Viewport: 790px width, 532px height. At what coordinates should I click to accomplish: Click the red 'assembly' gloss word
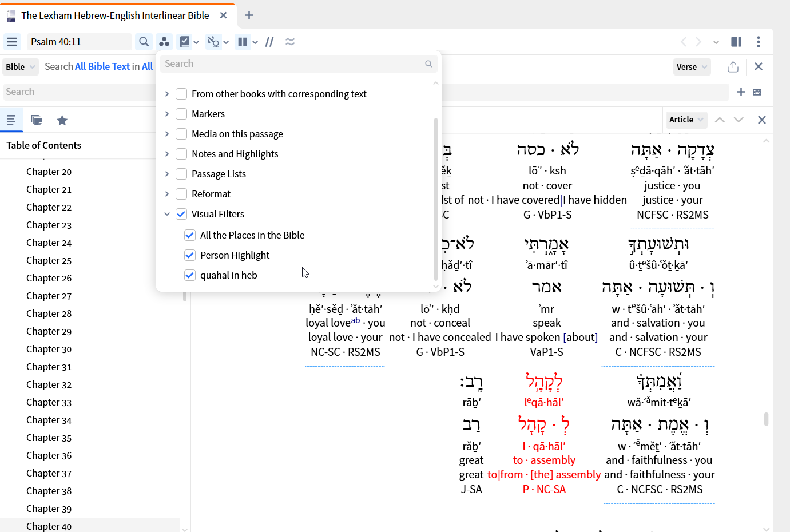pyautogui.click(x=553, y=460)
